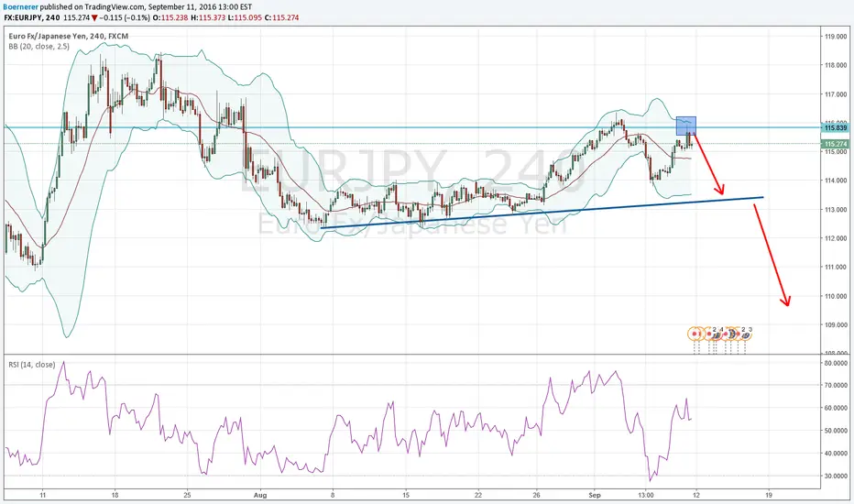Click the FX:EURJPY, 240 symbol title
Screen dimensions: 854x504
coord(31,17)
